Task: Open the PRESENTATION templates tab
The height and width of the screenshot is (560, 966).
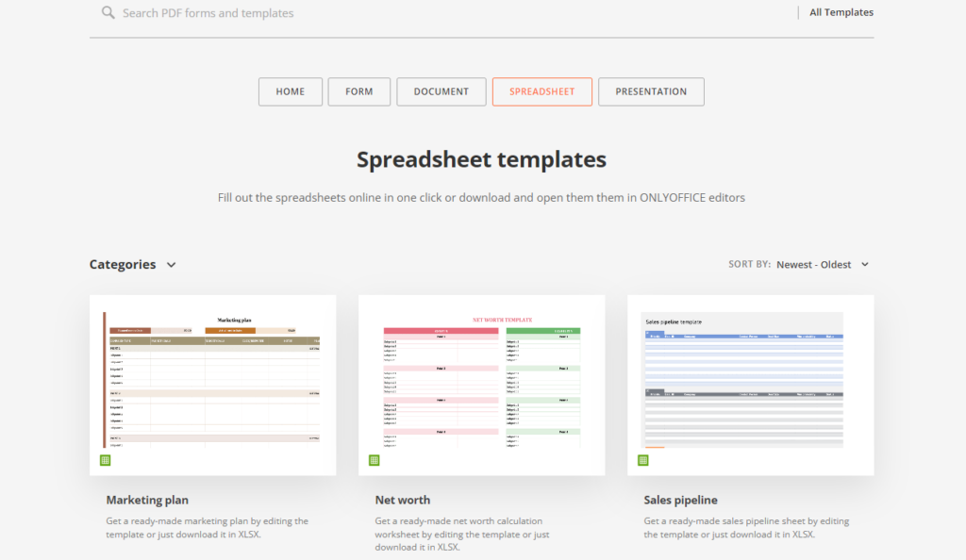Action: point(651,91)
